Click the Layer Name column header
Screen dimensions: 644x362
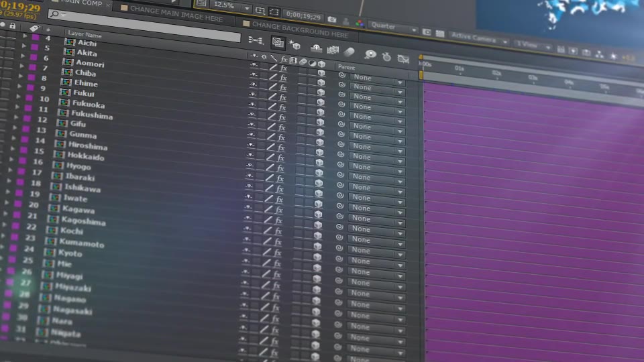tap(85, 35)
